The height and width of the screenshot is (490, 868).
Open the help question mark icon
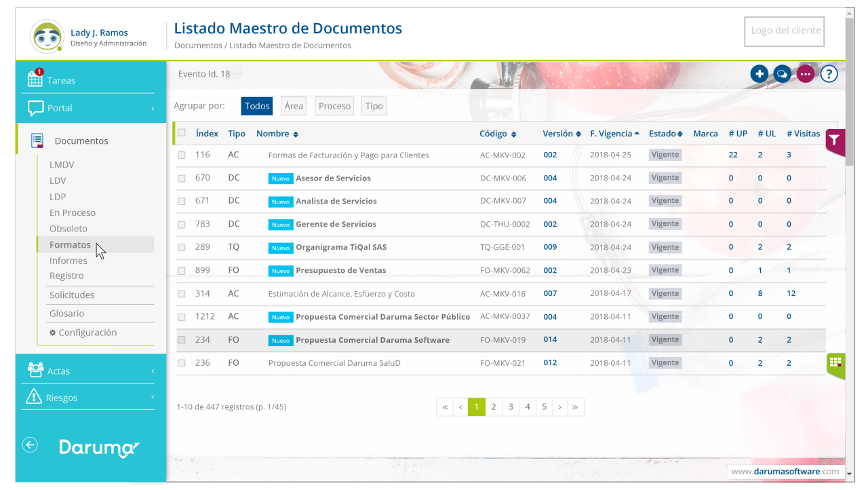[x=829, y=74]
